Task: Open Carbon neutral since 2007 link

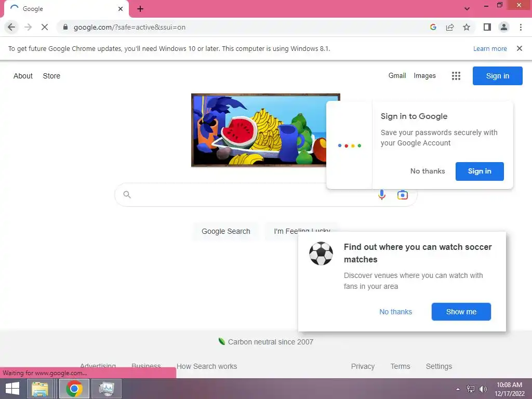Action: [270, 342]
